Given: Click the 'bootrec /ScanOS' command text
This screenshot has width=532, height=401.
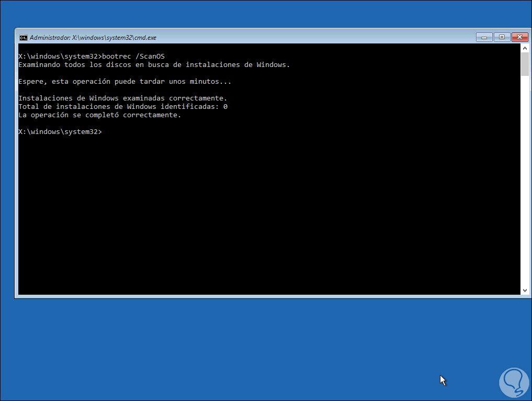Looking at the screenshot, I should coord(133,57).
